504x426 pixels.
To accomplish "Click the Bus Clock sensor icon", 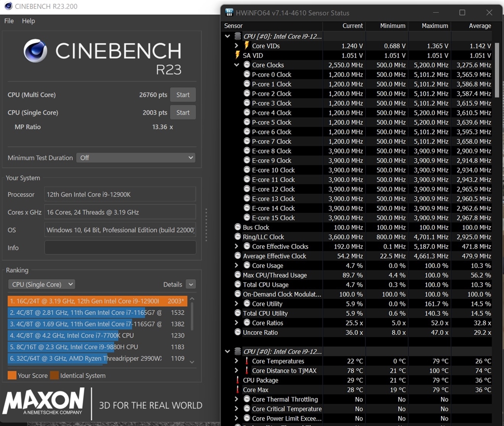I will tap(238, 227).
